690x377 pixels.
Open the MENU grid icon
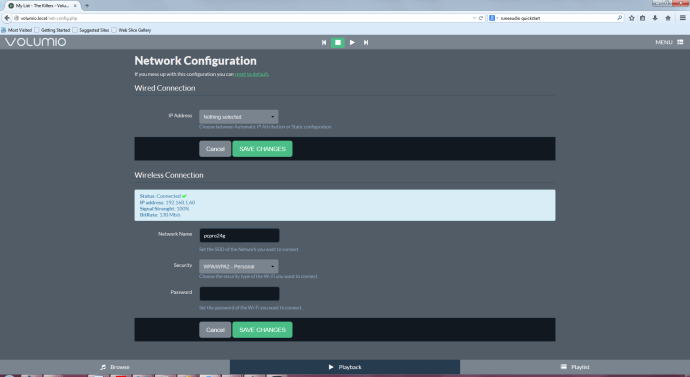pos(680,42)
